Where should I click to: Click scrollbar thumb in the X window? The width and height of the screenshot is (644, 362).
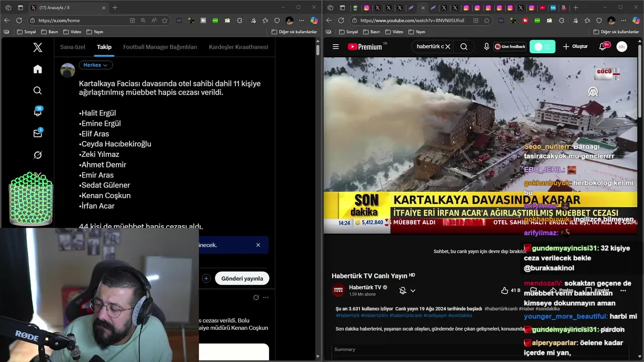(x=317, y=50)
